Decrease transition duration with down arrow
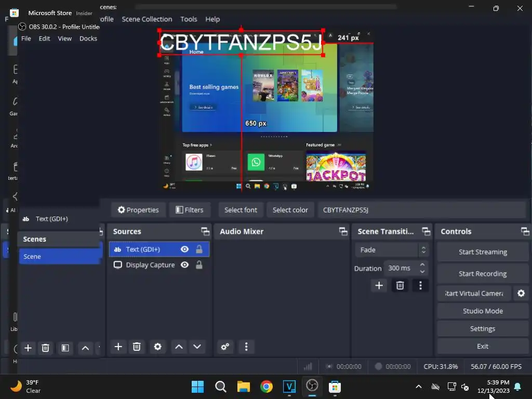The height and width of the screenshot is (399, 532). [422, 271]
